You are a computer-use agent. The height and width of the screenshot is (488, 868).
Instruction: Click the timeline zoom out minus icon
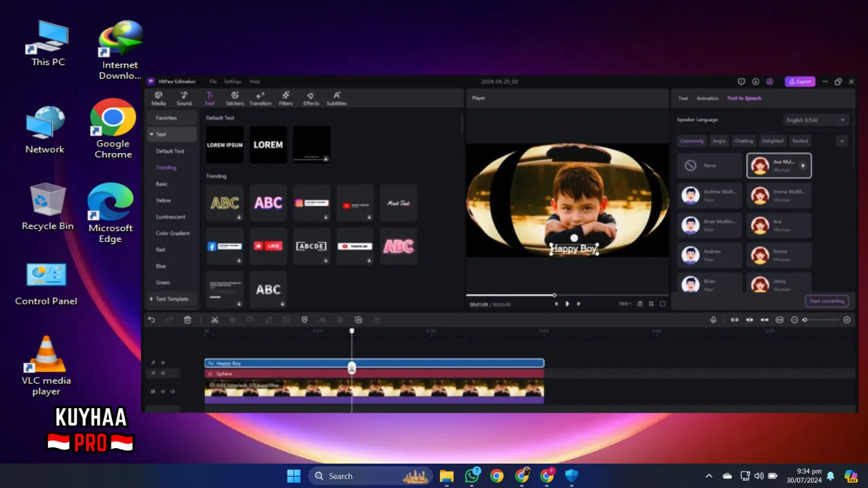(795, 320)
